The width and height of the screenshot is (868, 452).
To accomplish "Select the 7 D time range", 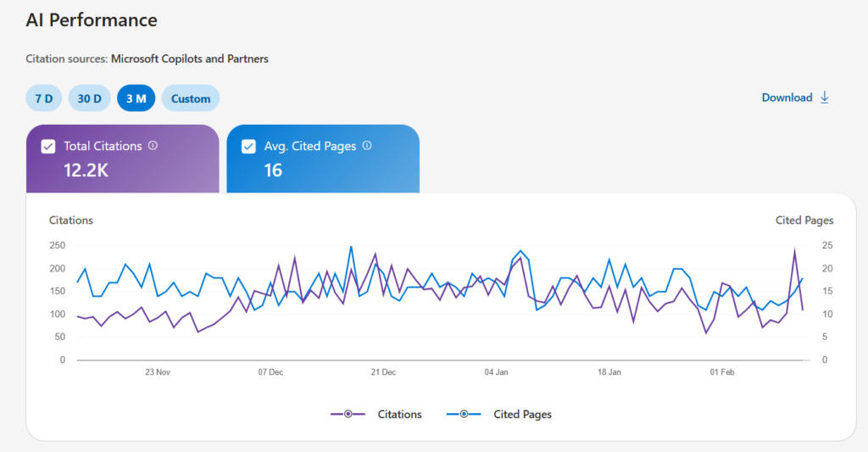I will pyautogui.click(x=44, y=98).
